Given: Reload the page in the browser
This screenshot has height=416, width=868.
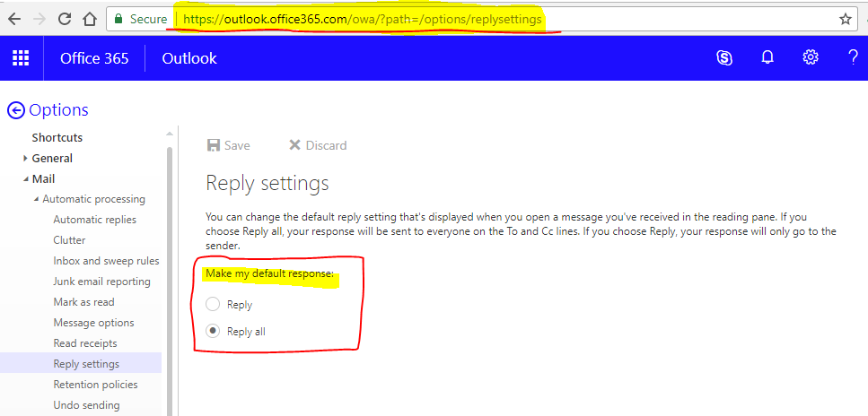Looking at the screenshot, I should pyautogui.click(x=65, y=20).
